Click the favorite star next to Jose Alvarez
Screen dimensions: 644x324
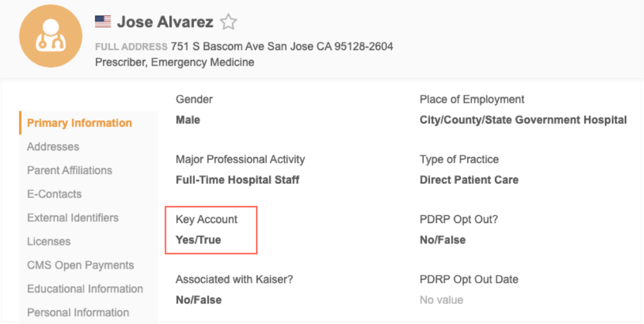pos(228,22)
